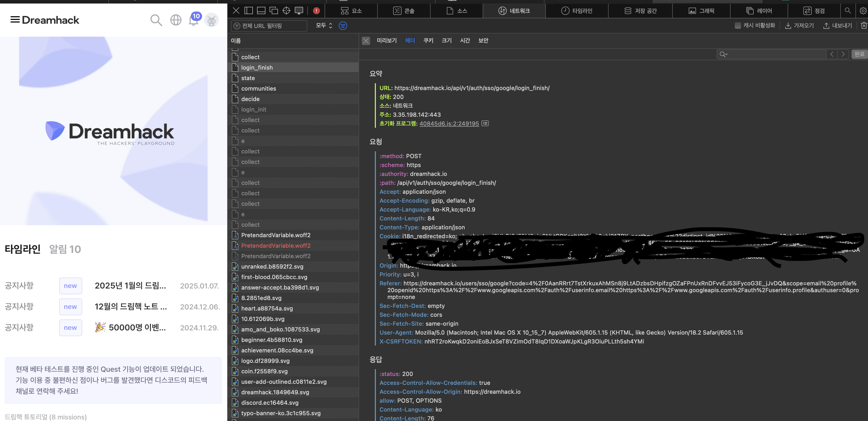The image size is (868, 421).
Task: Follow the 40845d6.js:2:249195 initiator link
Action: 449,124
